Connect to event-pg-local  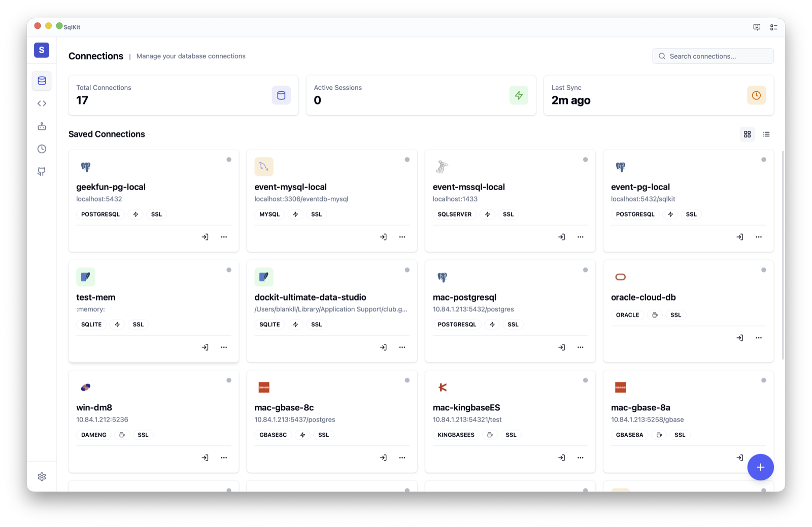point(740,237)
